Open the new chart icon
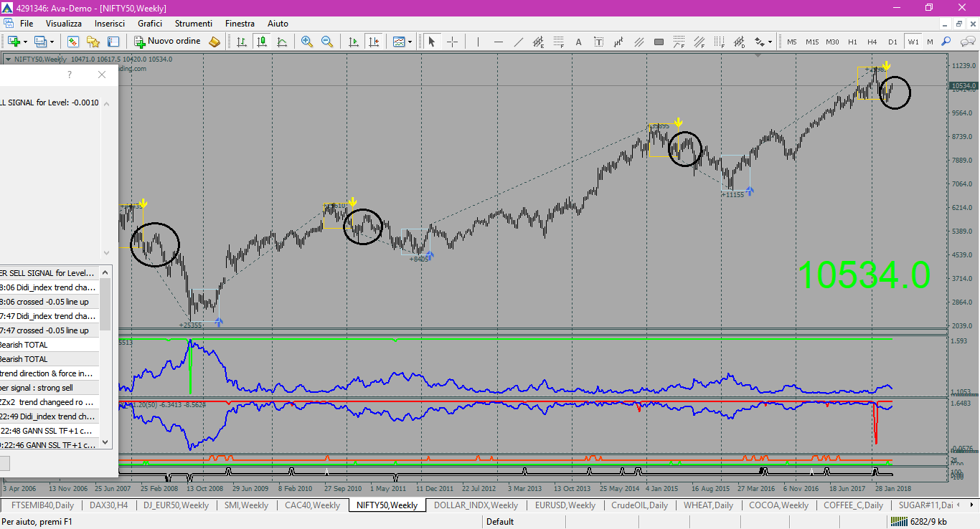 pos(13,42)
